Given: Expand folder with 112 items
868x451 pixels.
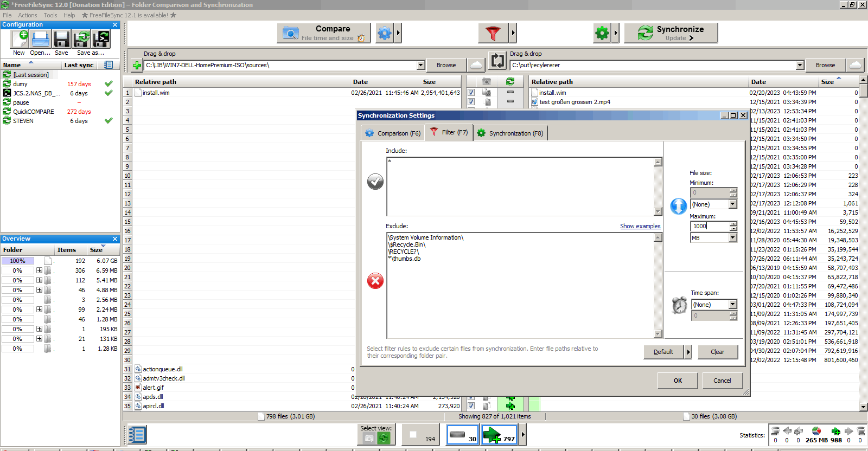Looking at the screenshot, I should point(39,280).
